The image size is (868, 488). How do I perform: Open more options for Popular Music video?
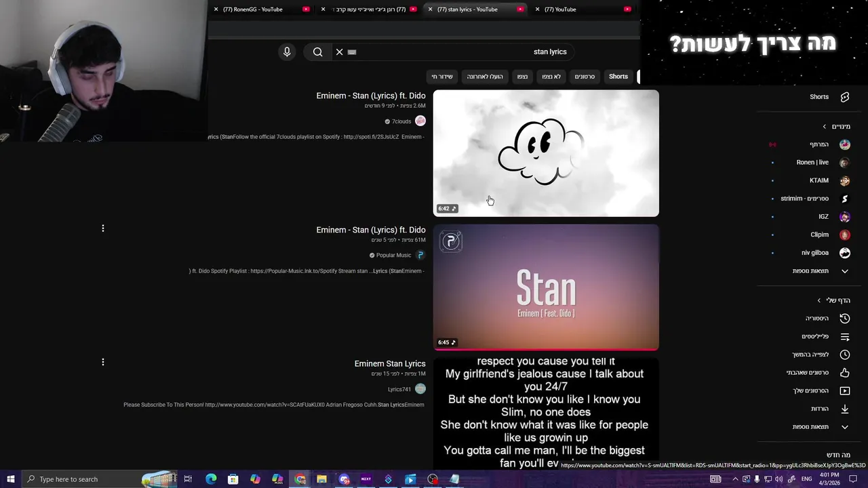click(103, 228)
